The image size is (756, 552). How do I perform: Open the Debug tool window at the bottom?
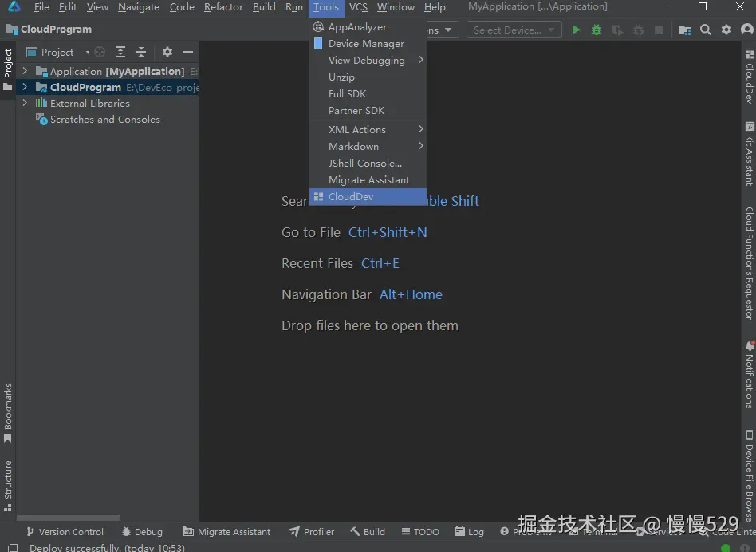click(142, 532)
